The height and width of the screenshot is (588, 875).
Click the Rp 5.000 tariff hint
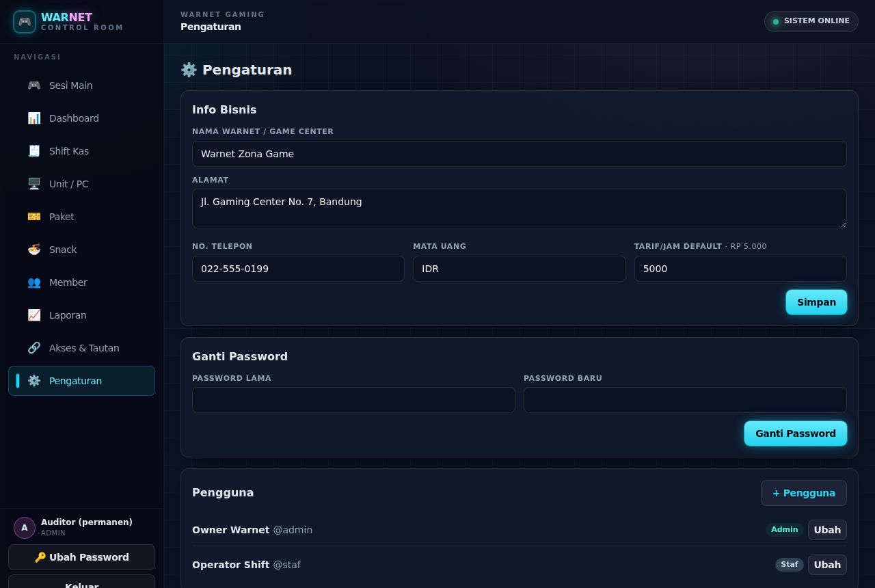(x=749, y=246)
